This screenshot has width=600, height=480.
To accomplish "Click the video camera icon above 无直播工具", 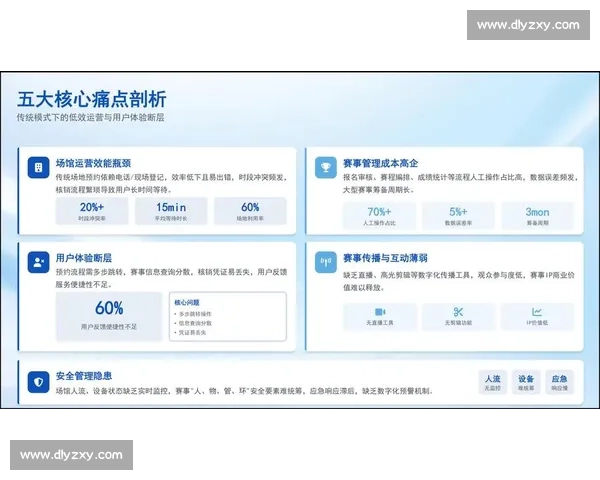I will [380, 312].
